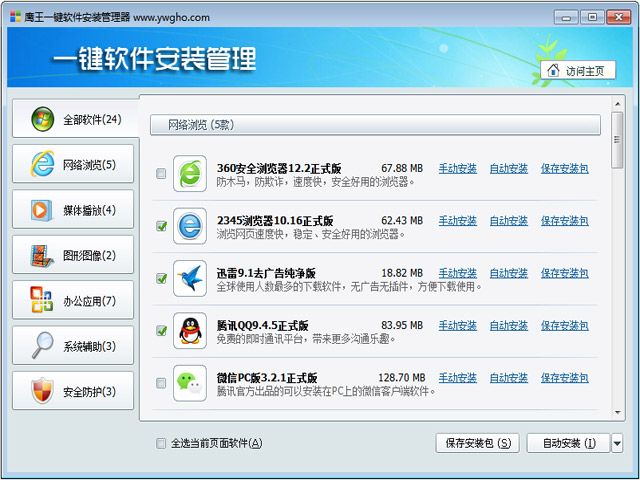Click the film picture icon beside 图形图像
Image resolution: width=640 pixels, height=480 pixels.
42,256
